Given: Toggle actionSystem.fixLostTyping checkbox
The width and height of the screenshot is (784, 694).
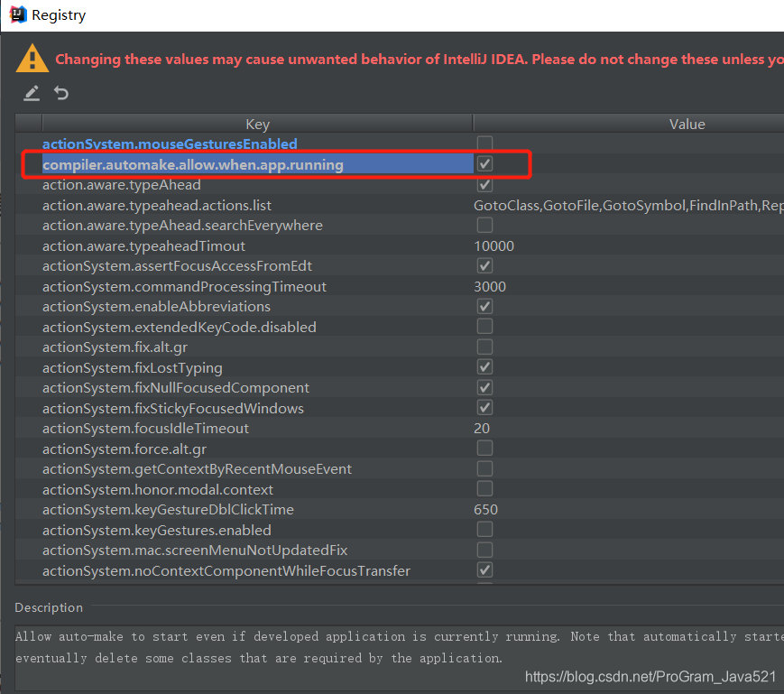Looking at the screenshot, I should (x=484, y=367).
